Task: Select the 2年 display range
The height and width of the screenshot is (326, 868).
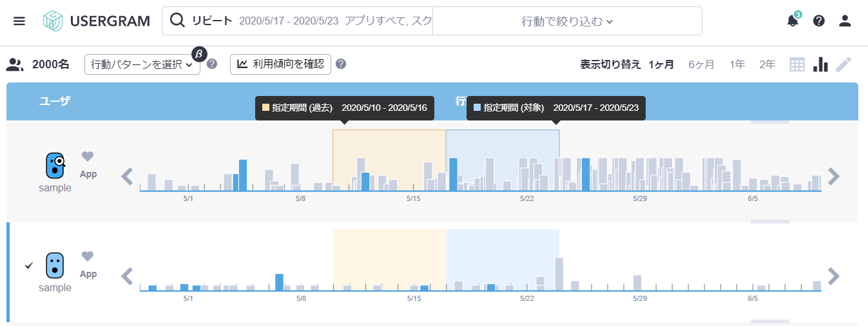Action: point(767,64)
